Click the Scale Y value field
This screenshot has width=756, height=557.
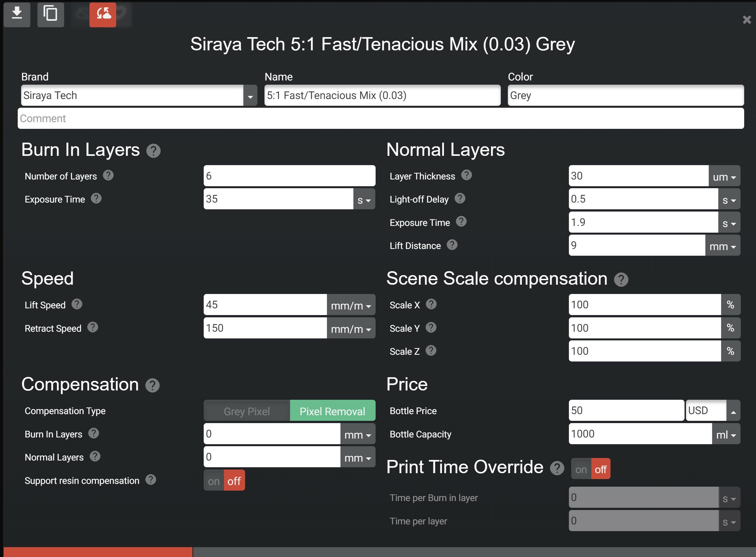pyautogui.click(x=645, y=328)
